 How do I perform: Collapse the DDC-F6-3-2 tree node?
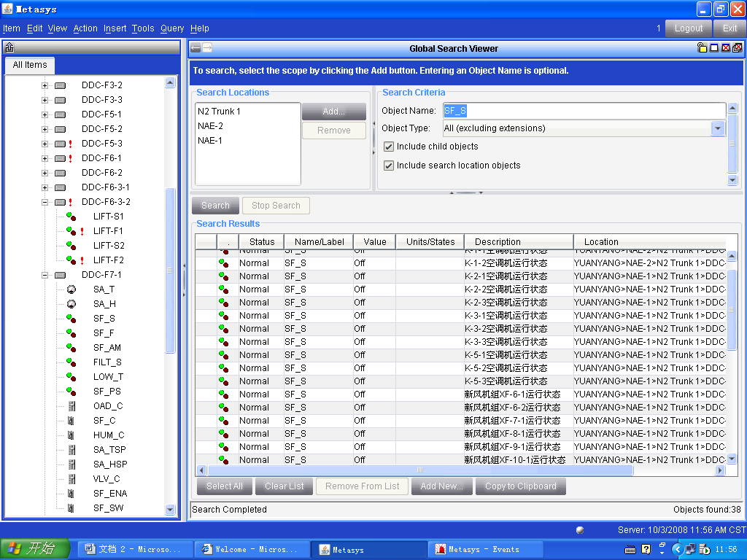[x=44, y=202]
